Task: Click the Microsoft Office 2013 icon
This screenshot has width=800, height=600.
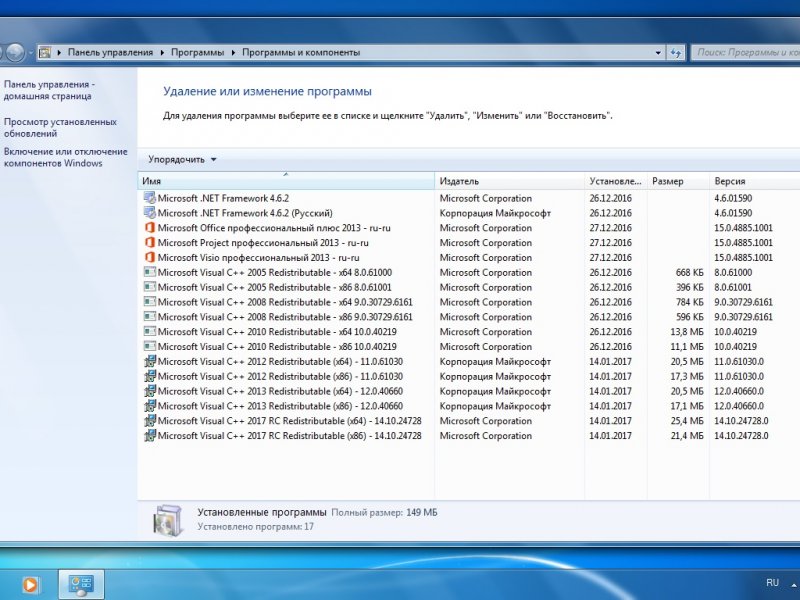Action: pyautogui.click(x=149, y=228)
